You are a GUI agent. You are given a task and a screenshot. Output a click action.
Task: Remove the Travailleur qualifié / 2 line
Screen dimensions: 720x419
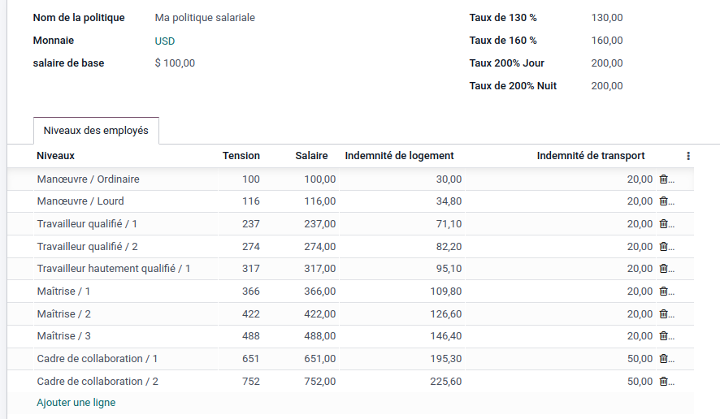[664, 247]
